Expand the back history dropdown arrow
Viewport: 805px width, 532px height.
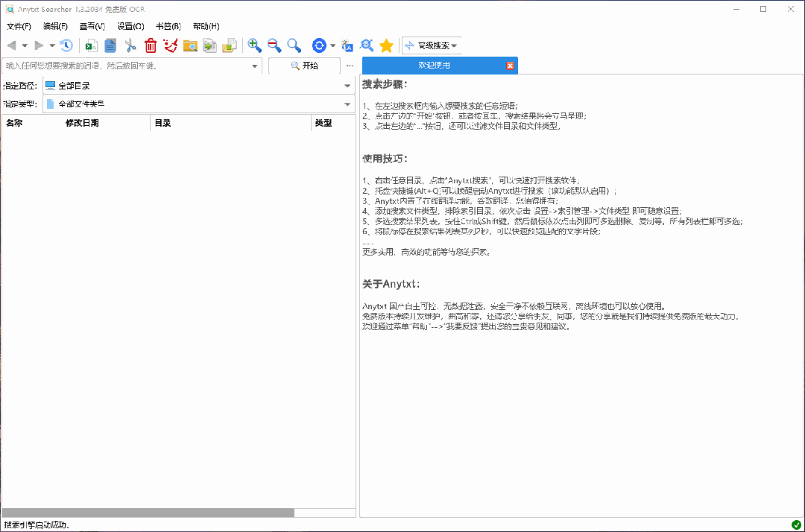click(x=25, y=45)
